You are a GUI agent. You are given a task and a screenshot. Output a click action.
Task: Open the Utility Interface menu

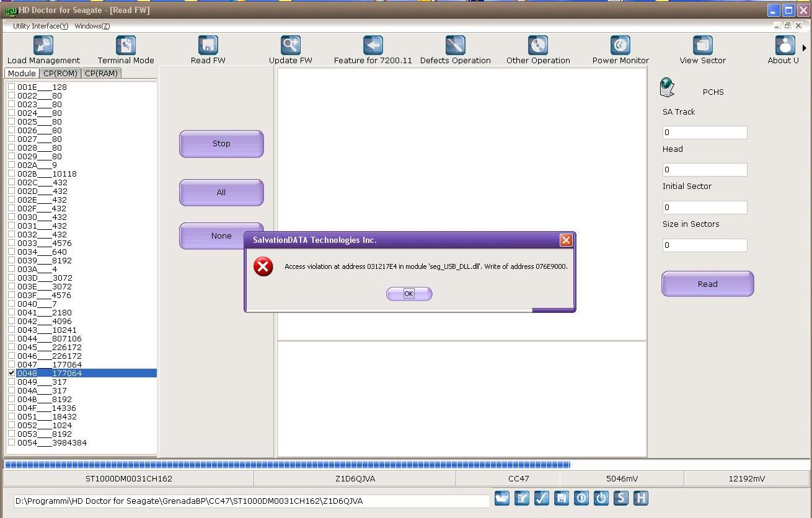[x=40, y=26]
